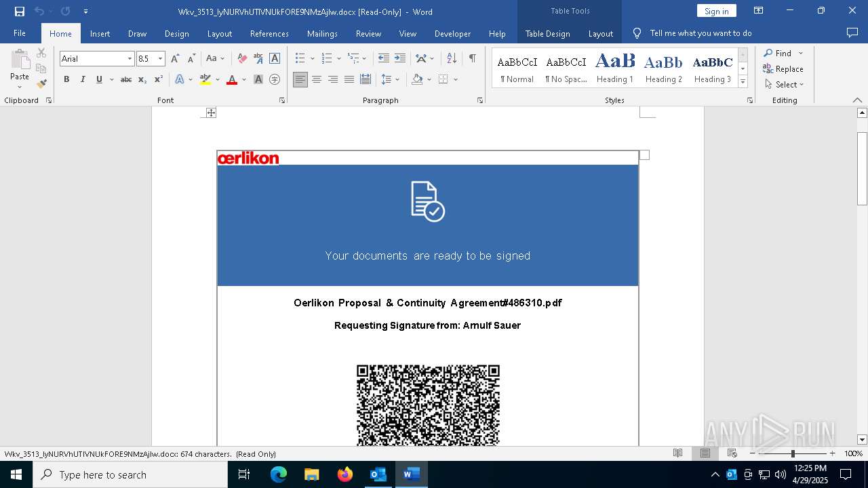The width and height of the screenshot is (868, 488).
Task: Toggle Italic formatting
Action: [x=83, y=79]
